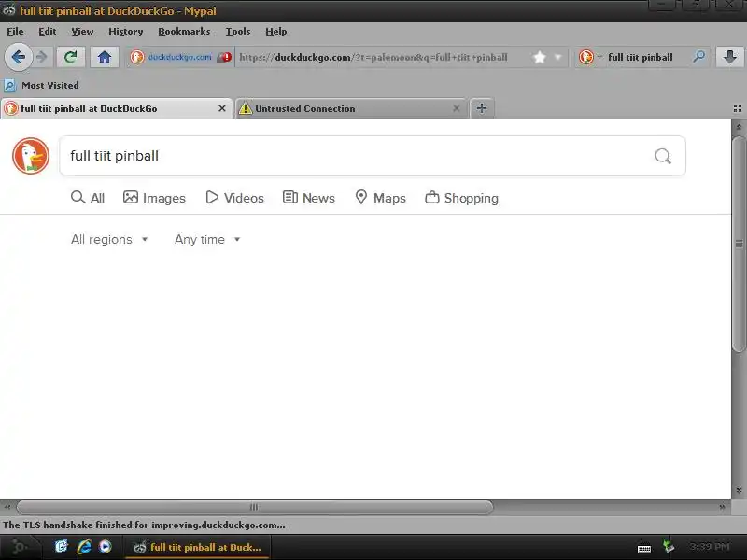
Task: Open the Bookmarks menu
Action: [184, 32]
